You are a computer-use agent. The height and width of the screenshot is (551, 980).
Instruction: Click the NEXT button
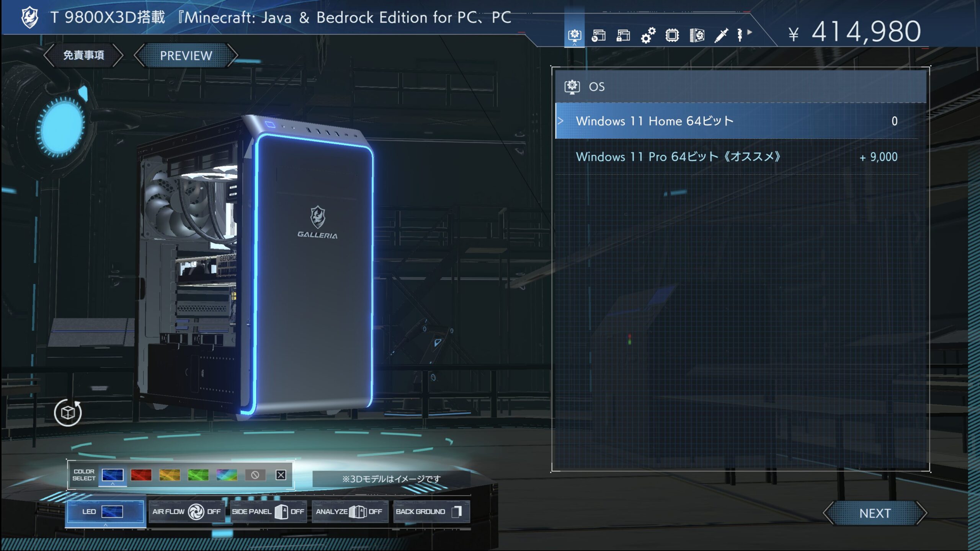[875, 513]
